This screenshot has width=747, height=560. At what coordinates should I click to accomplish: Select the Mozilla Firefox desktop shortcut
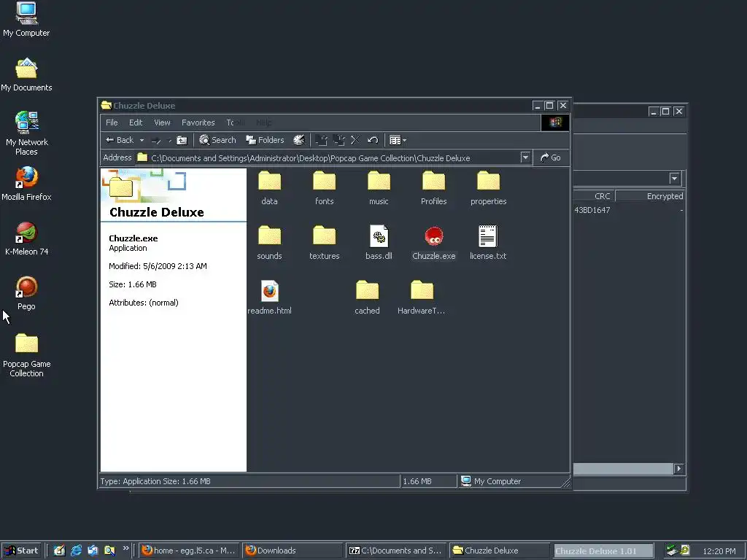tap(26, 184)
